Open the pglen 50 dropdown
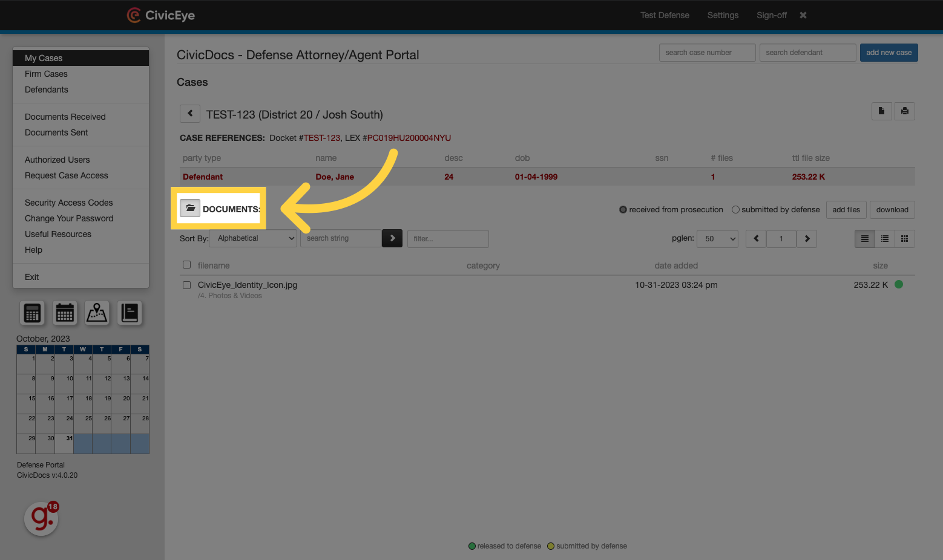This screenshot has height=560, width=943. click(x=717, y=239)
